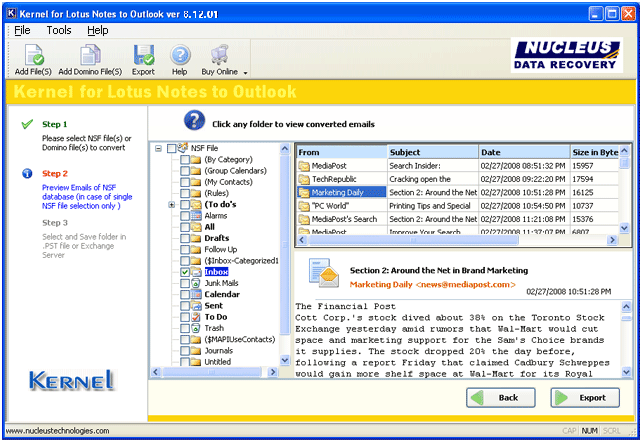Image resolution: width=642 pixels, height=445 pixels.
Task: Uncheck the Inbox folder checkbox
Action: click(185, 272)
